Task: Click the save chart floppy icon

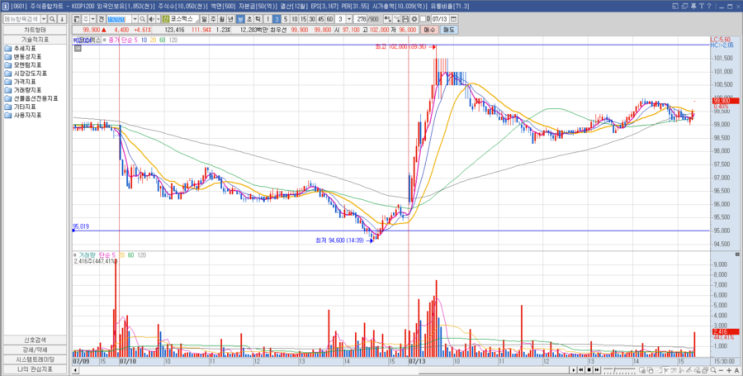Action: (x=406, y=19)
